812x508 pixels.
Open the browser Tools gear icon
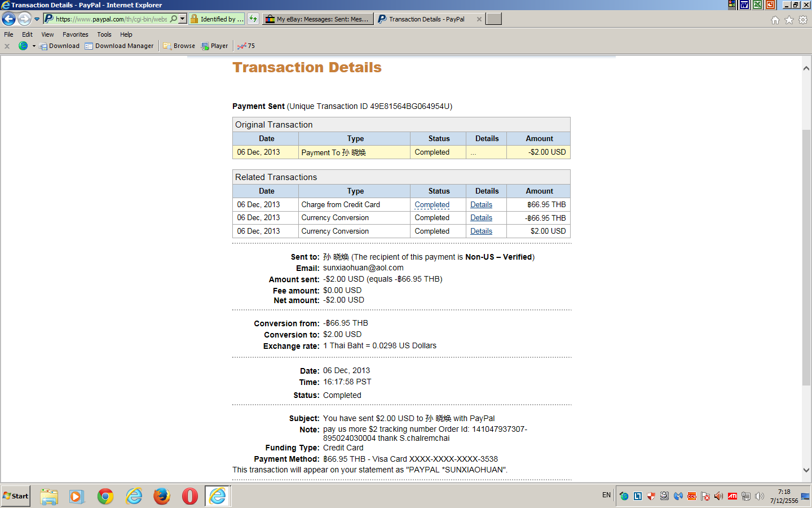point(803,20)
